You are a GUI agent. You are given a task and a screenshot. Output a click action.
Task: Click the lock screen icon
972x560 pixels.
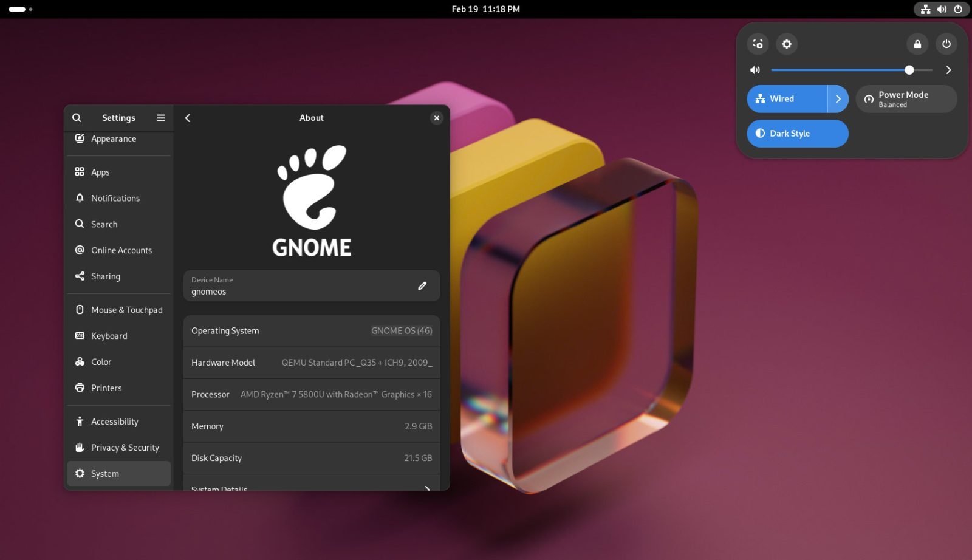click(917, 44)
